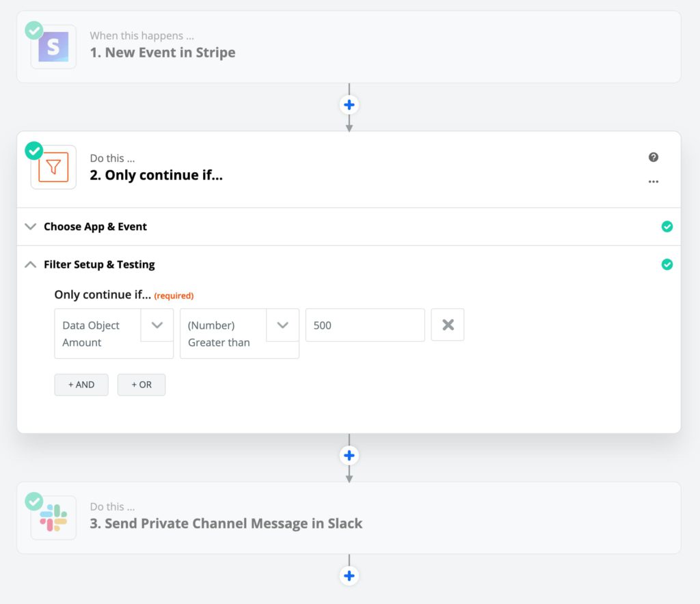Add an OR filter condition
Screen dimensions: 700x604
pyautogui.click(x=141, y=385)
